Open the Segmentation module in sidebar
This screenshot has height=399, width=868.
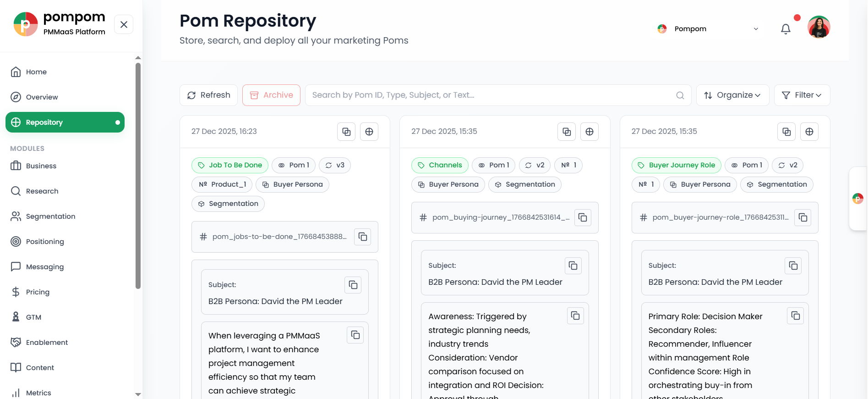[65, 216]
